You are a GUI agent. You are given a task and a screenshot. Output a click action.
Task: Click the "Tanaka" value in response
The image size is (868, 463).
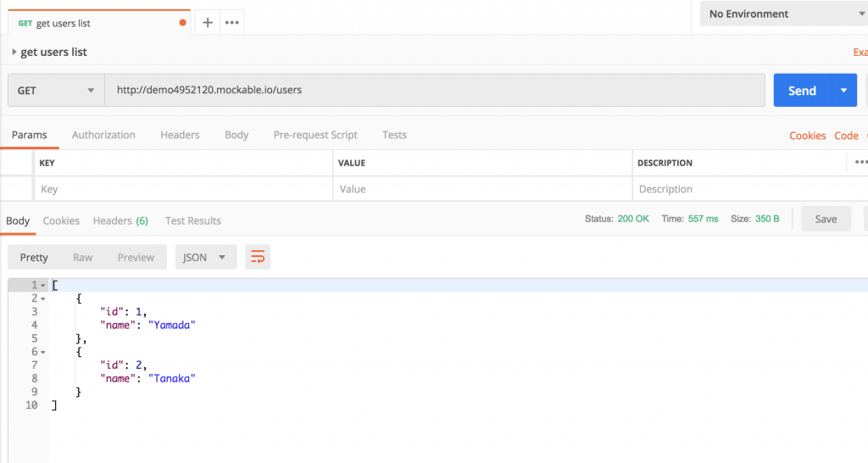pyautogui.click(x=171, y=378)
